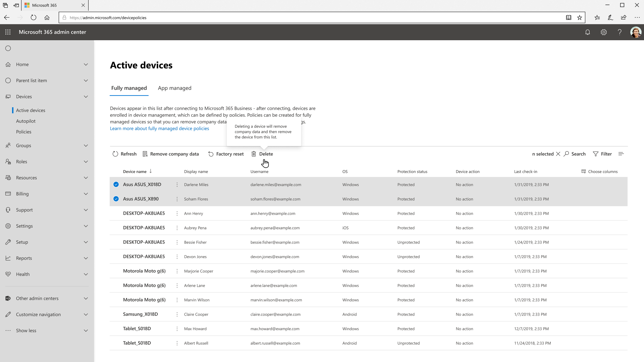Expand the Devices section in sidebar

coord(86,97)
